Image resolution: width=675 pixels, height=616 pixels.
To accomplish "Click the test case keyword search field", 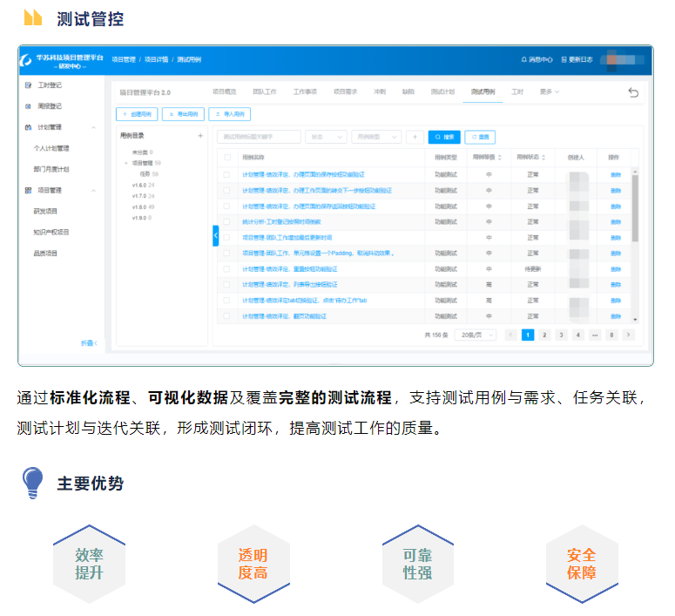I will tap(258, 137).
